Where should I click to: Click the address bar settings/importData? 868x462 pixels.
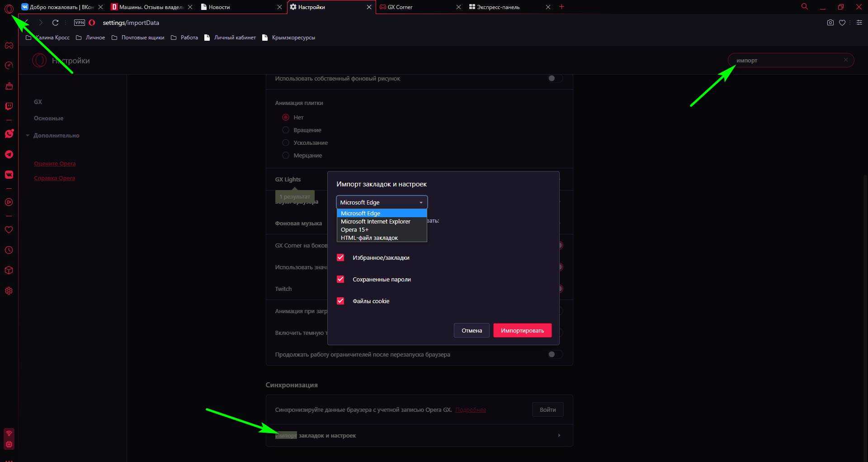coord(131,23)
